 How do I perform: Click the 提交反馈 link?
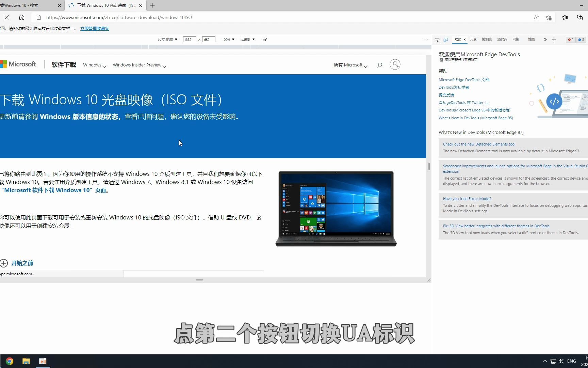coord(446,95)
